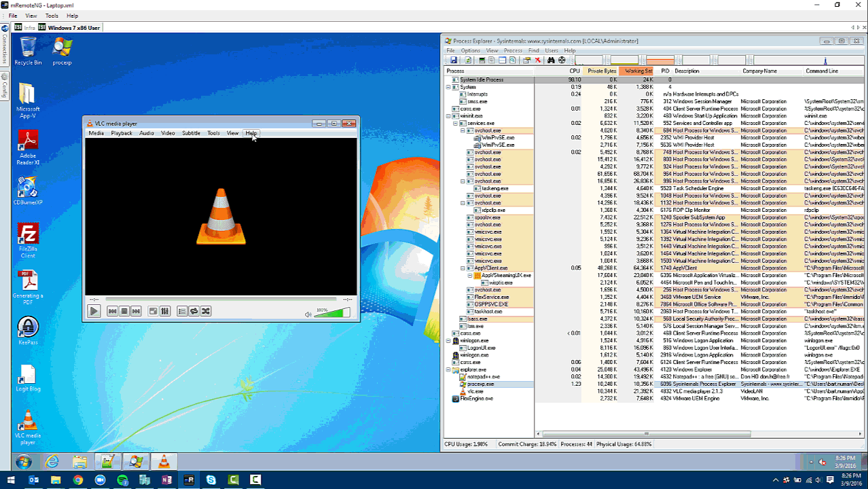This screenshot has width=868, height=489.
Task: Select the spoolsv.exe process row
Action: click(x=655, y=217)
